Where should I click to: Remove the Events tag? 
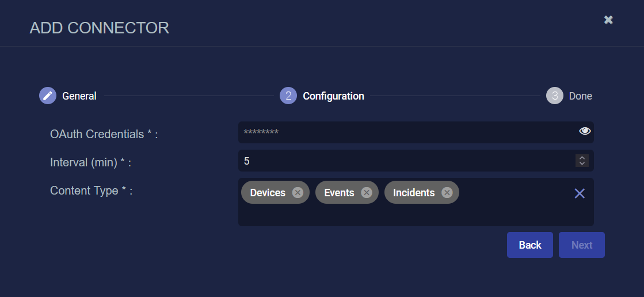click(367, 193)
